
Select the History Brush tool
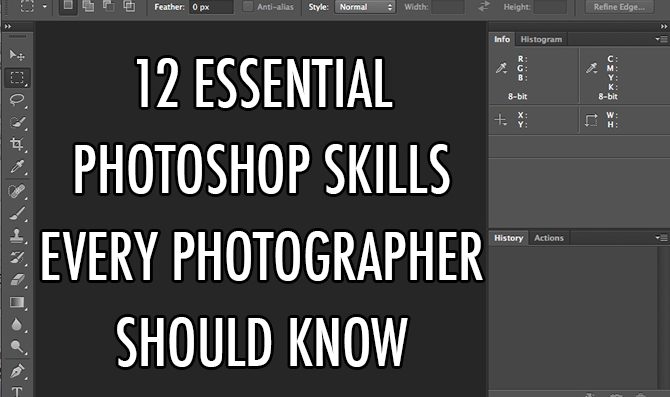coord(17,257)
